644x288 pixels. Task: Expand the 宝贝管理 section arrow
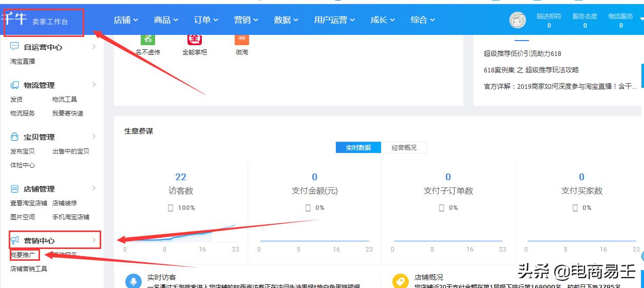pyautogui.click(x=94, y=137)
